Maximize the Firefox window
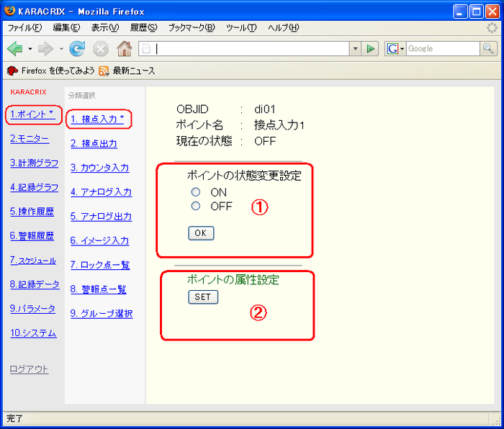The image size is (504, 429). pyautogui.click(x=477, y=12)
